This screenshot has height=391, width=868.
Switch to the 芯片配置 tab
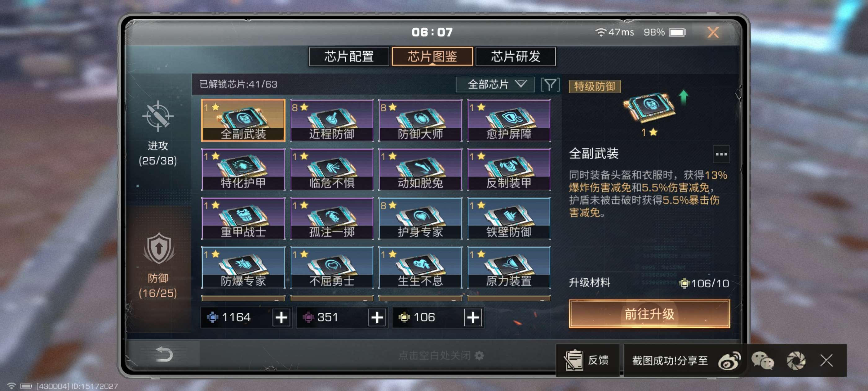349,56
